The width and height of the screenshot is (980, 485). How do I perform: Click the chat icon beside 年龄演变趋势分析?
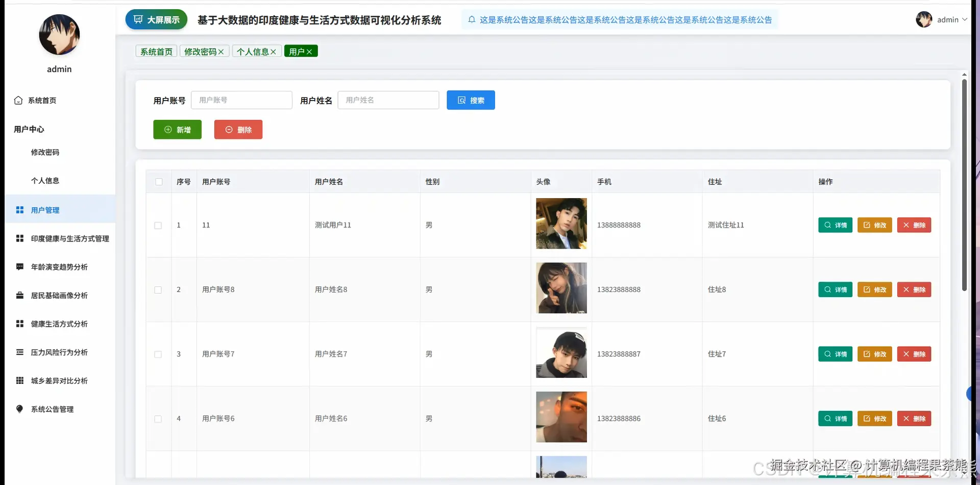click(20, 267)
